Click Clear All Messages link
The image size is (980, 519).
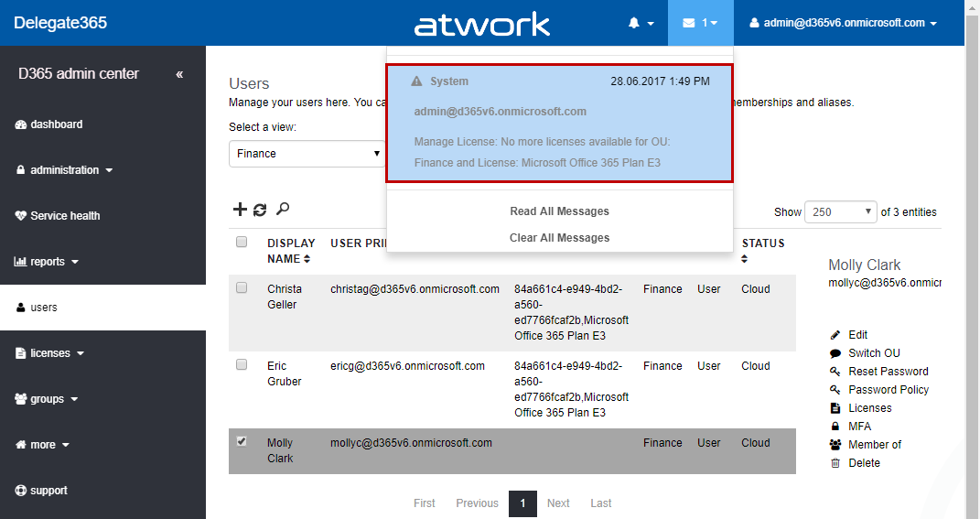(559, 238)
